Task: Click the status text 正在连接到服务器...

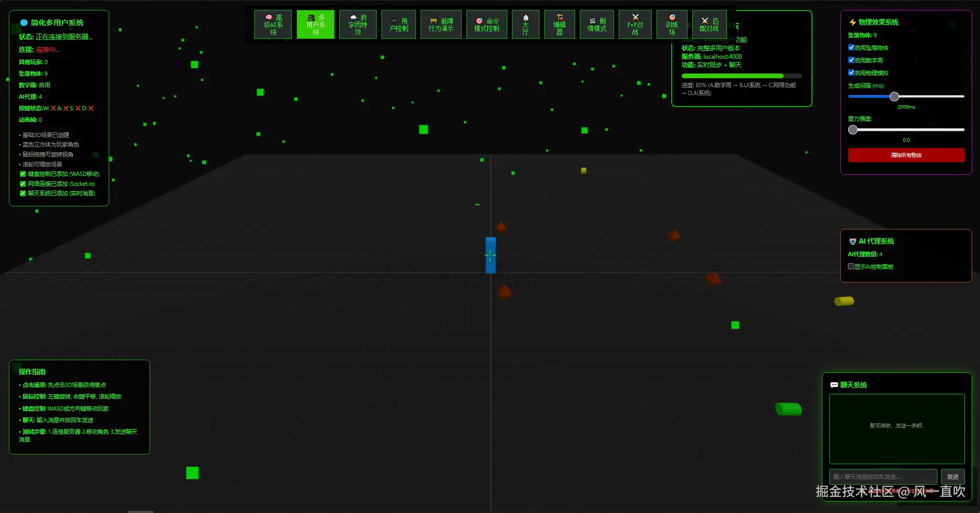Action: 64,37
